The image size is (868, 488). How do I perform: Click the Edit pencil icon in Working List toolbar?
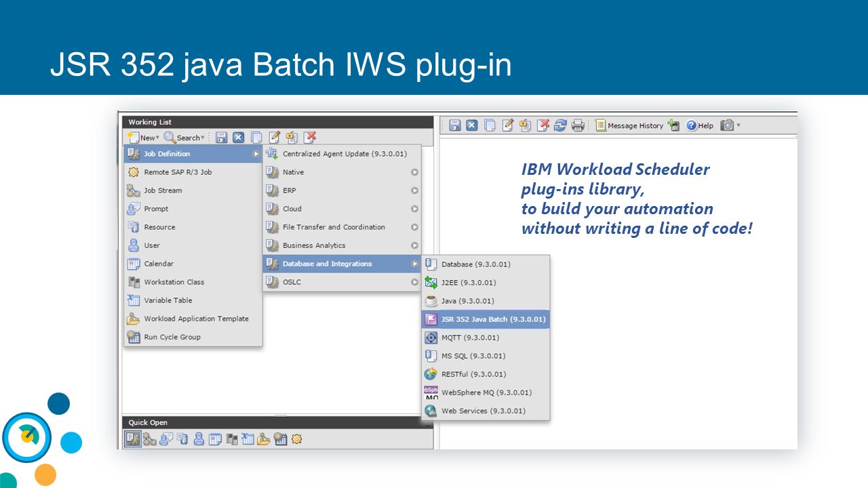click(x=274, y=138)
